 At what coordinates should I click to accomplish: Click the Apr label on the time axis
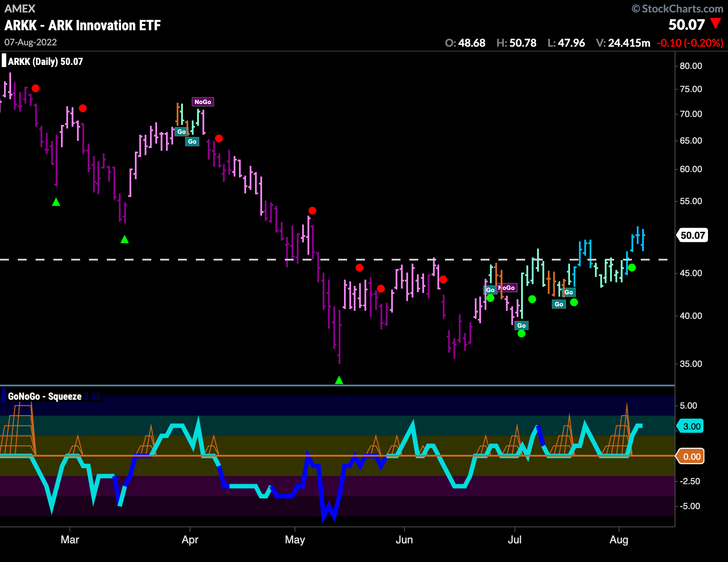pos(190,540)
